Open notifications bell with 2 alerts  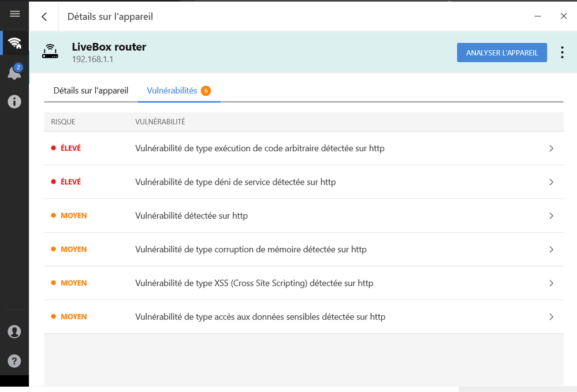(x=14, y=73)
